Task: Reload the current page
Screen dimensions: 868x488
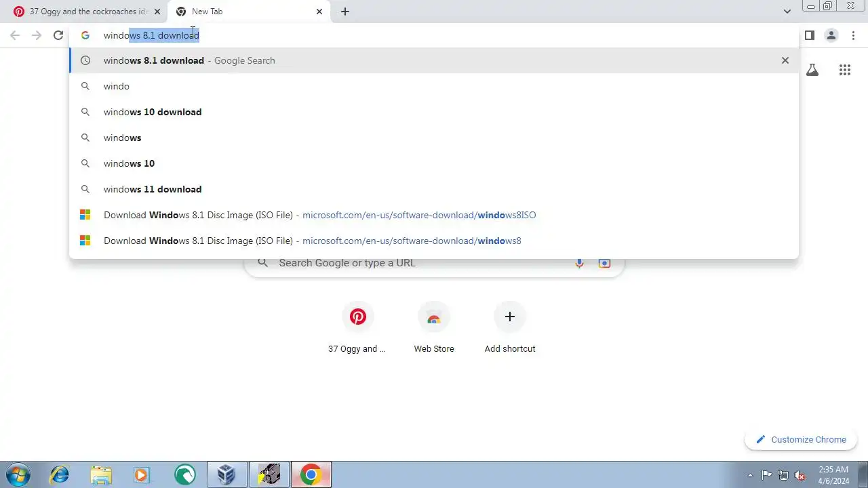Action: tap(58, 35)
